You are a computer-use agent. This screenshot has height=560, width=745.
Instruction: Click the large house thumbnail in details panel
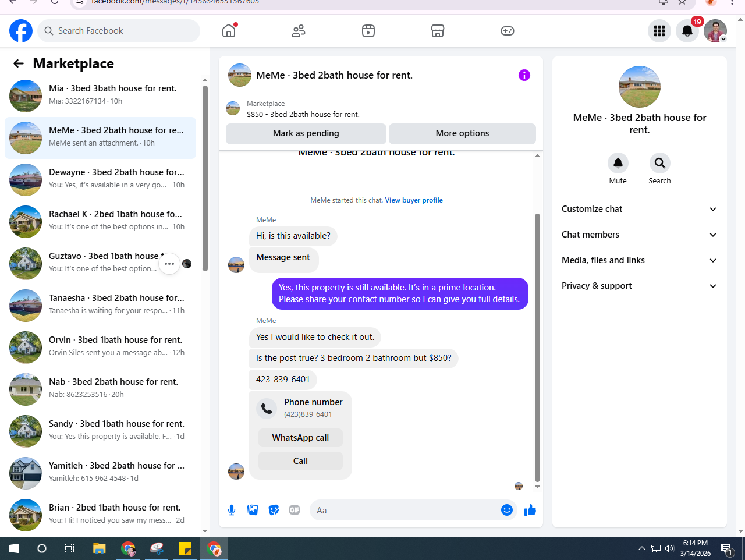(640, 87)
